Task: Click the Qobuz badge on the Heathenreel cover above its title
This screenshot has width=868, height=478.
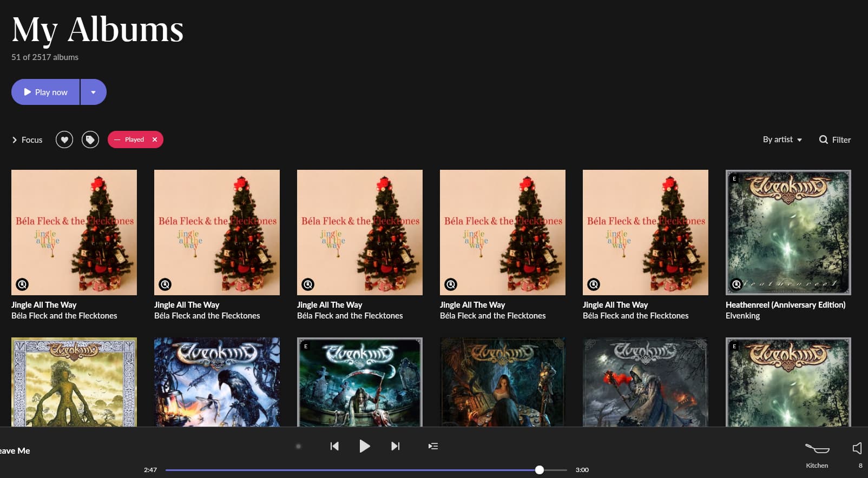Action: [x=737, y=284]
